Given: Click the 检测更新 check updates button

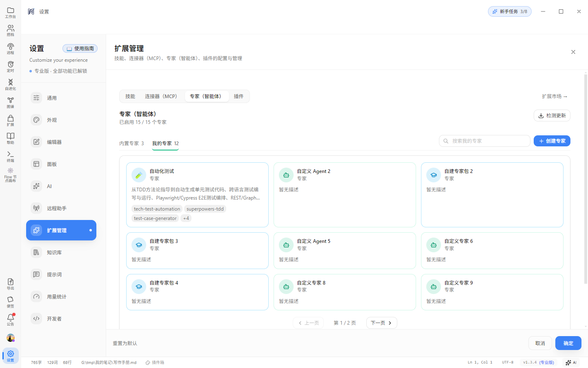Looking at the screenshot, I should click(x=552, y=116).
